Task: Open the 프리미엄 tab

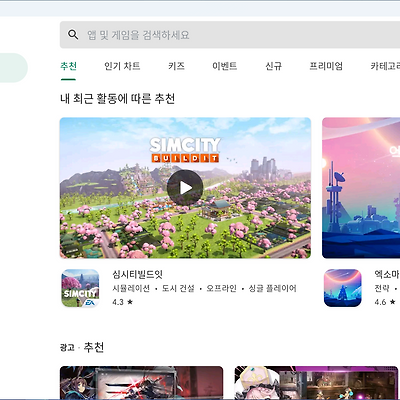Action: [x=326, y=66]
